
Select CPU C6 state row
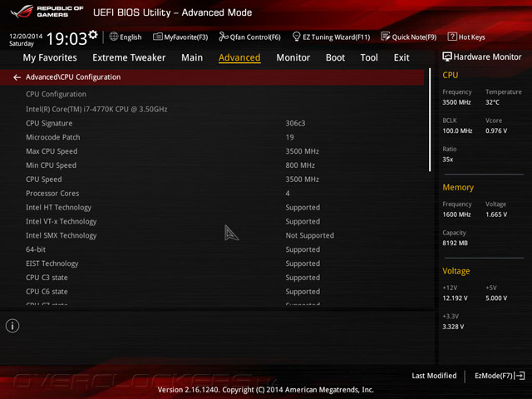[212, 292]
